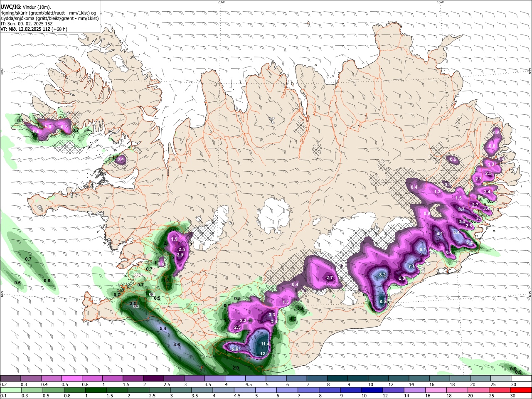Viewport: 532px width, 399px height.
Task: Click the 6.1 precipitation value on map
Action: 423,249
